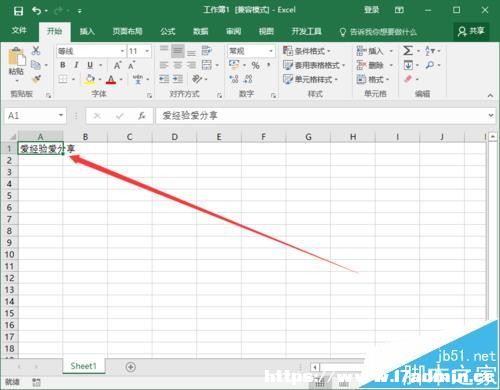The width and height of the screenshot is (500, 390).
Task: Click the Paste clipboard icon
Action: point(17,57)
